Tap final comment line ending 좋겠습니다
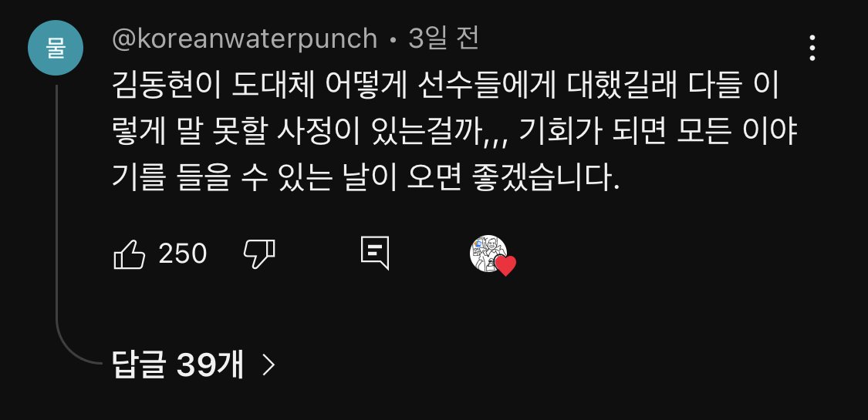868x420 pixels. [366, 179]
